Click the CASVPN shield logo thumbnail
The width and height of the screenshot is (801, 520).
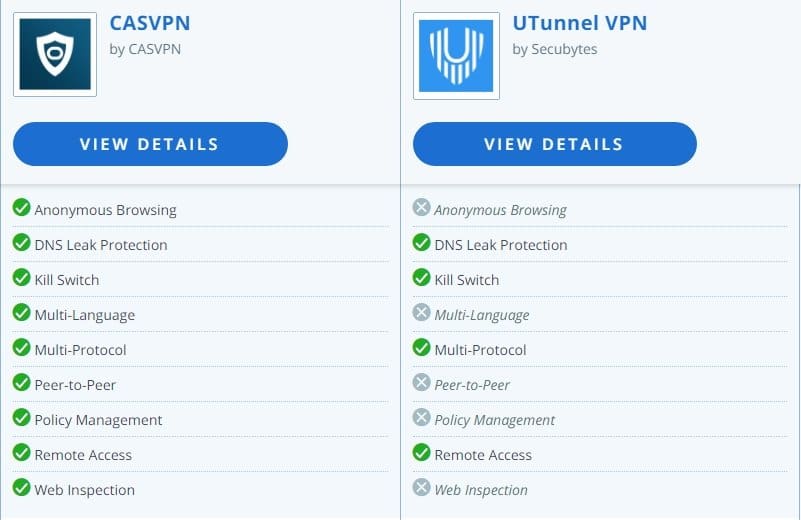[55, 55]
